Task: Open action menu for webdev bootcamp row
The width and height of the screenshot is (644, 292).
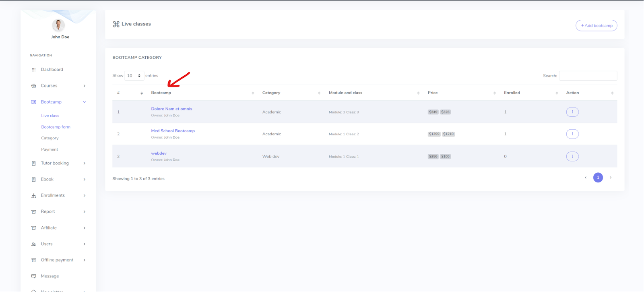Action: (572, 156)
